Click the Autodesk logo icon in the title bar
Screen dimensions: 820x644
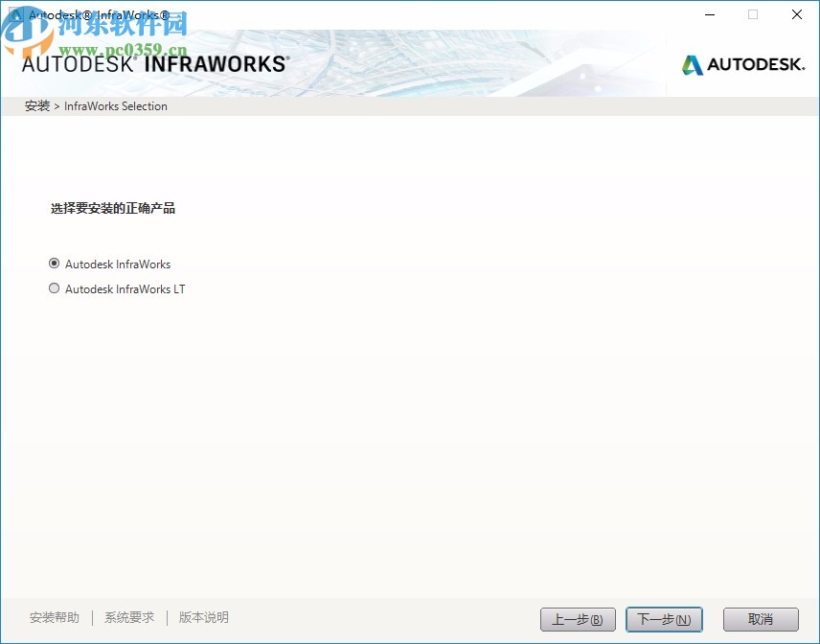click(x=14, y=14)
